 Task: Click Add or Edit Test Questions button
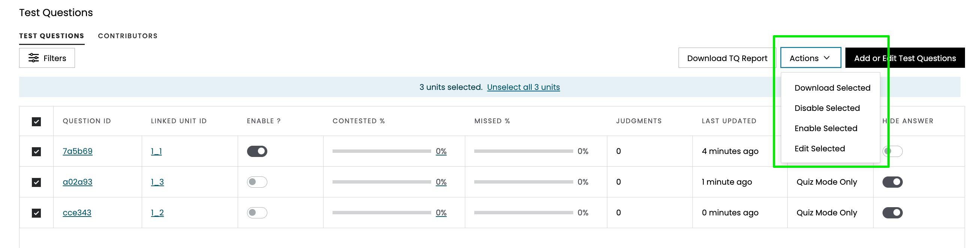[x=905, y=58]
